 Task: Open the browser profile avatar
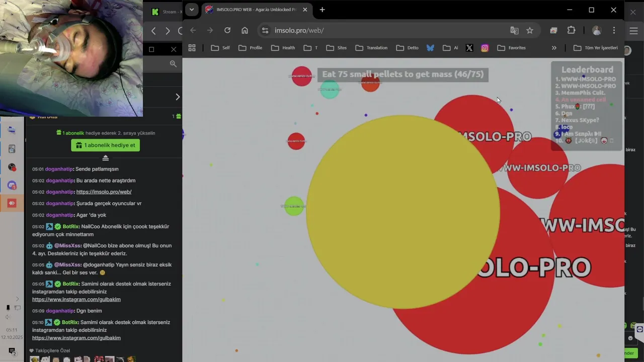pos(597,30)
